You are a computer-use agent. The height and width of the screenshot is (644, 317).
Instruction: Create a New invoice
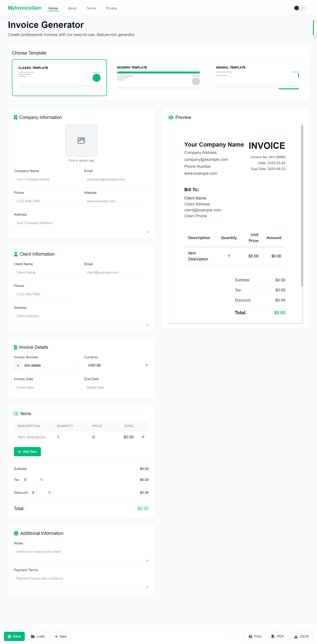point(60,636)
